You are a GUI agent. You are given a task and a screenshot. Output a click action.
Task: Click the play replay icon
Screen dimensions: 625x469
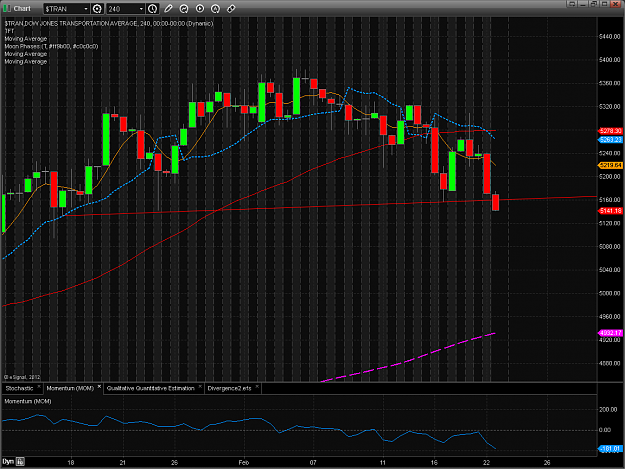[200, 9]
